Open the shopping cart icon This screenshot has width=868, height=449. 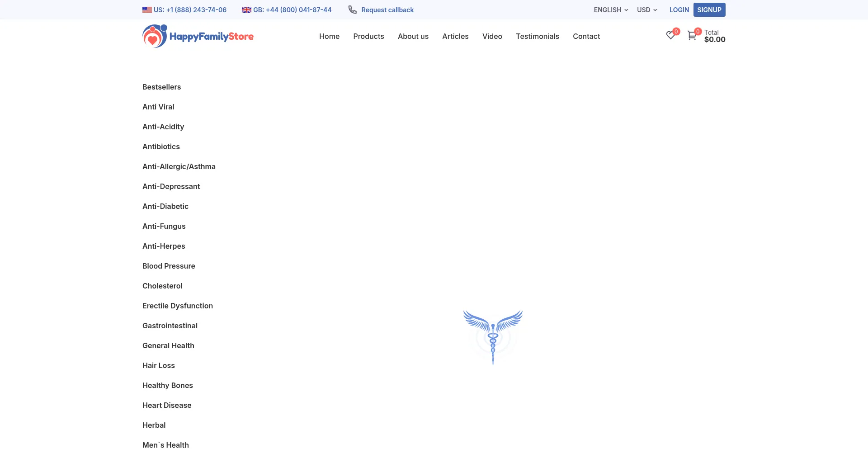pos(692,36)
